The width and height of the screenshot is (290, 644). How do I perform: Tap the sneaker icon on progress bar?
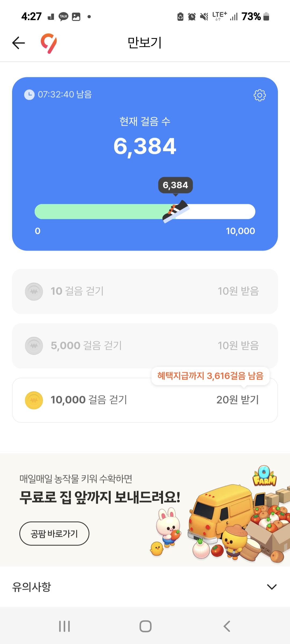[176, 211]
